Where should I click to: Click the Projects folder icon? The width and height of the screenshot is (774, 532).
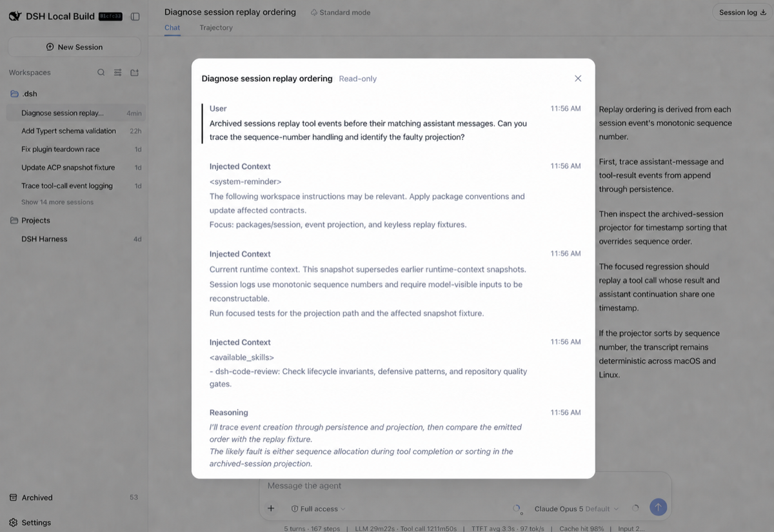coord(14,221)
